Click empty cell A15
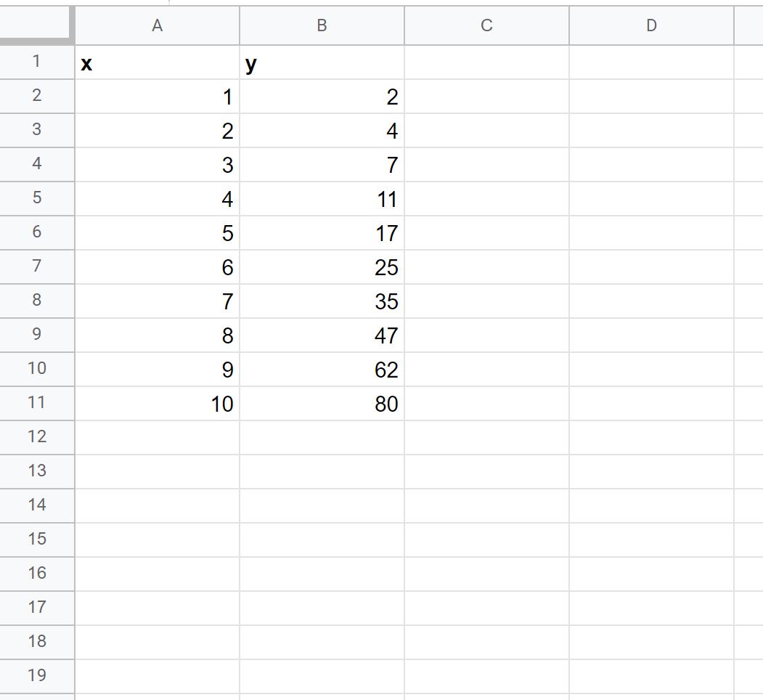This screenshot has height=700, width=763. coord(157,539)
